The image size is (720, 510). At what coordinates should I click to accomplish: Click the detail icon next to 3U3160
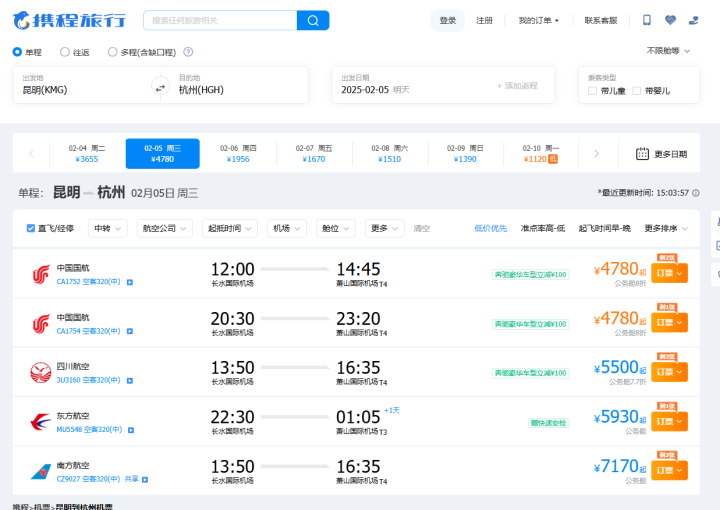click(130, 381)
